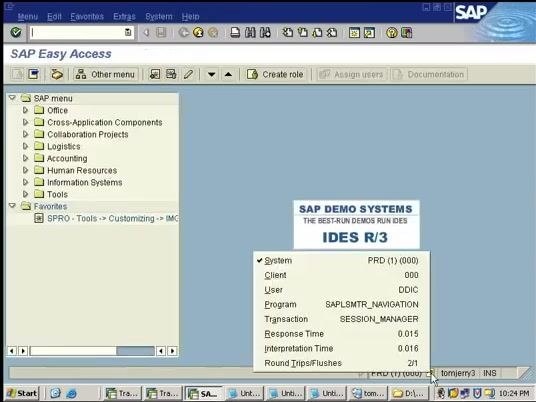Screen dimensions: 536x402
Task: Expand the Logistics folder
Action: coord(25,146)
